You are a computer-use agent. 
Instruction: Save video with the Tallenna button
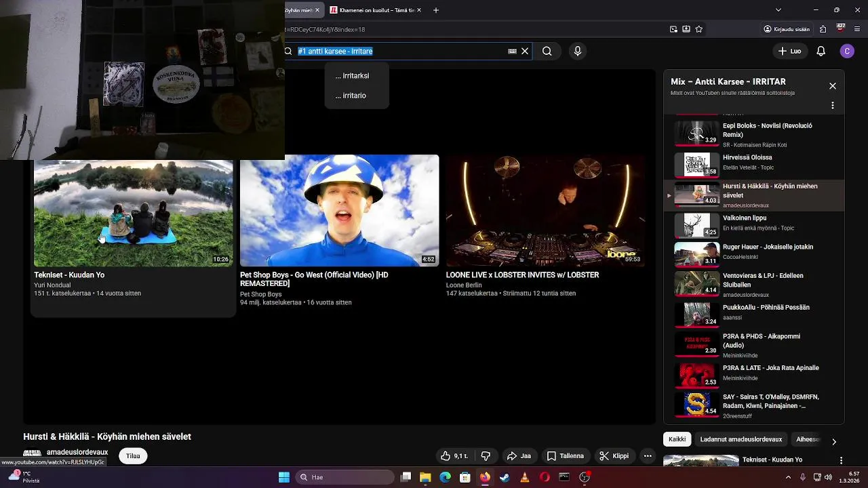pos(566,456)
